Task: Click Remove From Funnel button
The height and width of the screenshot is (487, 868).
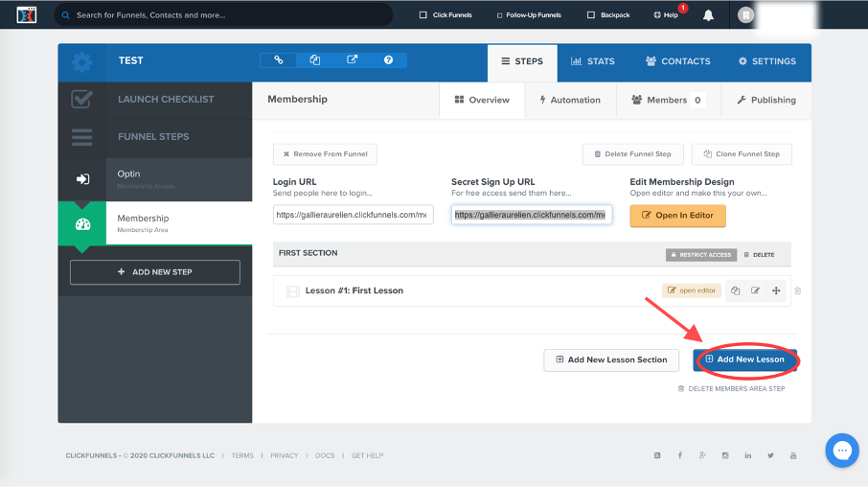Action: click(325, 154)
